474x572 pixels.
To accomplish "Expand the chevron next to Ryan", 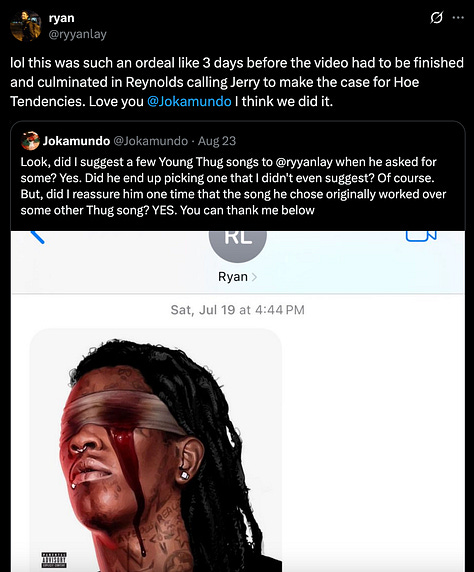I will tap(254, 277).
